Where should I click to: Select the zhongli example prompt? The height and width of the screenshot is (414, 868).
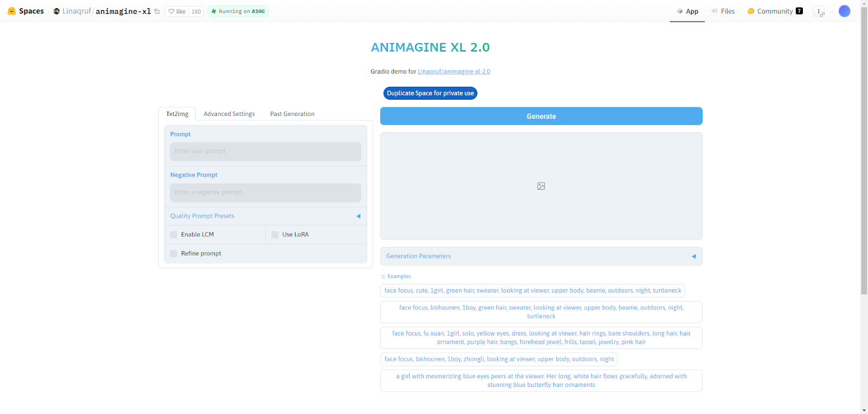click(x=499, y=359)
